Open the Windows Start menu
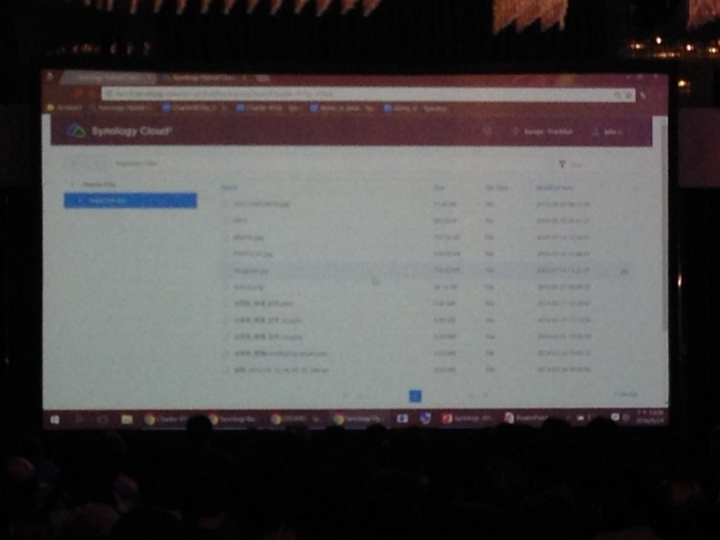This screenshot has width=720, height=540. tap(55, 420)
